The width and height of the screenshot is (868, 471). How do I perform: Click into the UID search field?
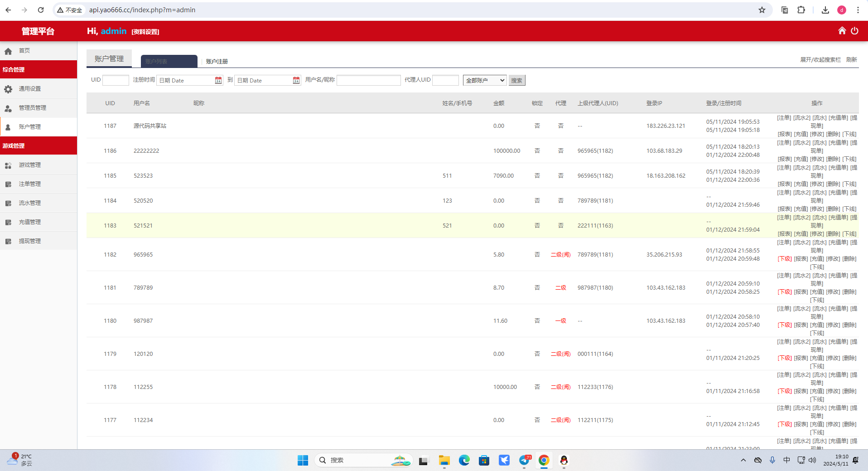point(116,80)
